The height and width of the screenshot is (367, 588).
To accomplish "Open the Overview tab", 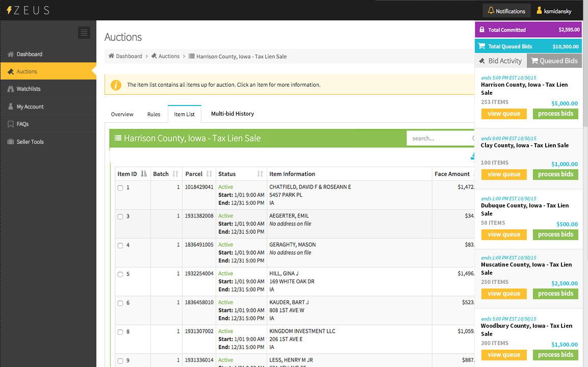I will [x=122, y=114].
